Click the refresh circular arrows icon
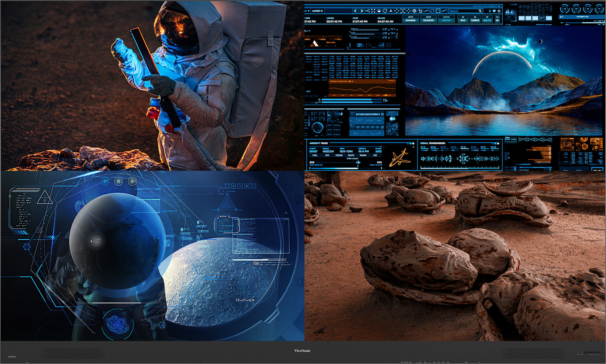Image resolution: width=606 pixels, height=364 pixels. 432,11
